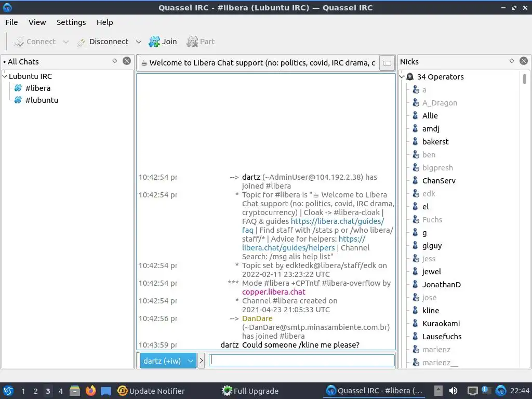Collapse the 34 Operators group
This screenshot has height=399, width=532.
tap(402, 77)
